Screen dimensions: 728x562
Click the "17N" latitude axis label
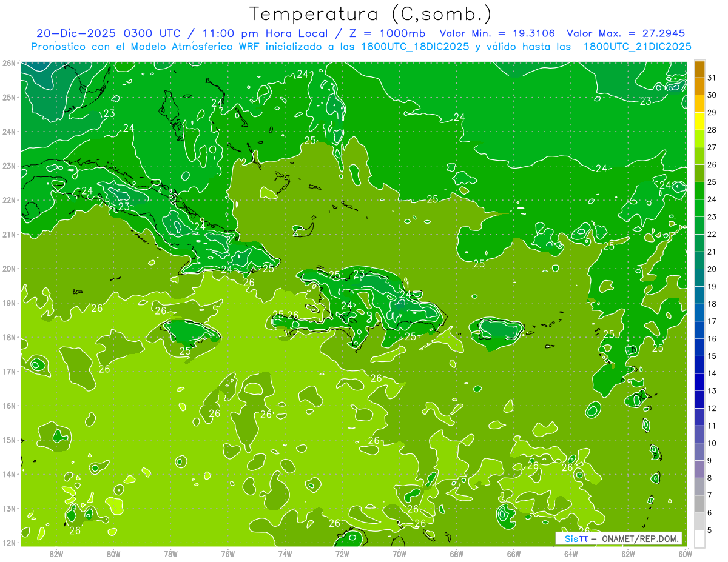[9, 371]
